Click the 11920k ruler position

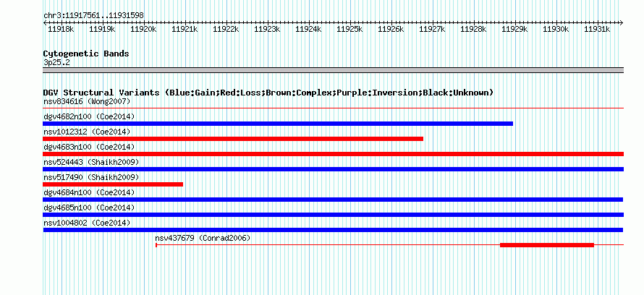(143, 29)
